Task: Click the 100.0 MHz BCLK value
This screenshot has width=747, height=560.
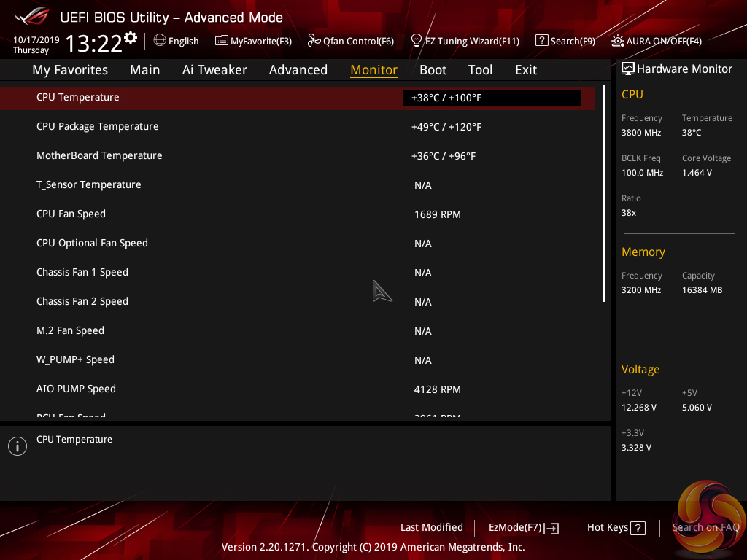Action: (642, 173)
